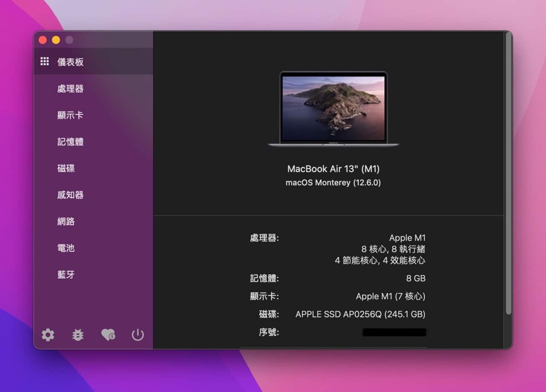
Task: Click the 4 節能核心, 4 效能核心 text
Action: coord(380,260)
